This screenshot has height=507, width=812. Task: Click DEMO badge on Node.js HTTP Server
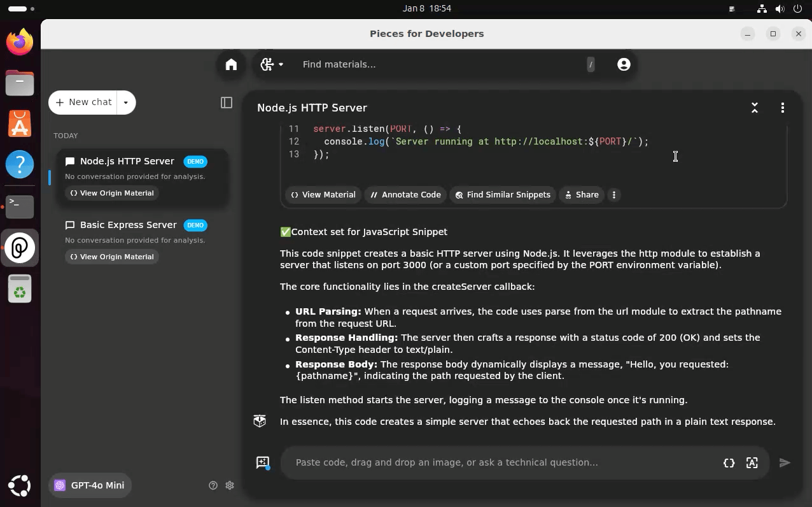[x=195, y=161]
